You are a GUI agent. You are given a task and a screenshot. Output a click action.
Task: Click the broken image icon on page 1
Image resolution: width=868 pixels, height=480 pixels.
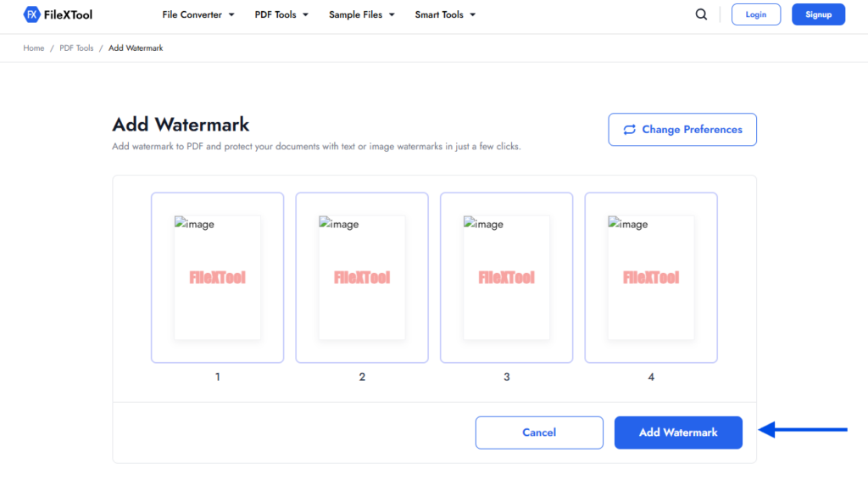click(180, 224)
